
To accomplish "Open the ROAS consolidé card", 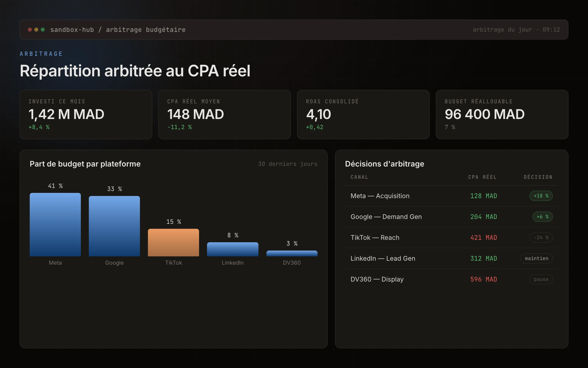I will pyautogui.click(x=363, y=114).
